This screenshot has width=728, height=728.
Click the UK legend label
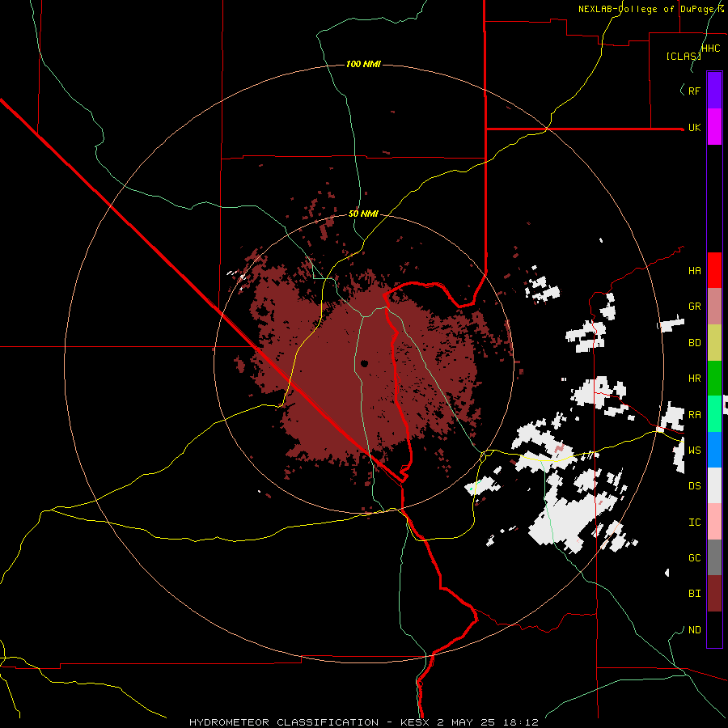coord(694,128)
